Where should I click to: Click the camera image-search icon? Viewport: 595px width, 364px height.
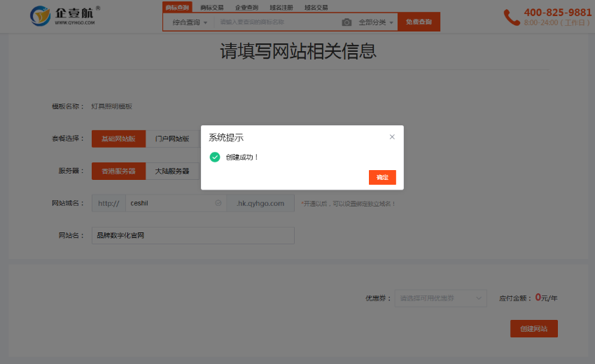coord(346,22)
